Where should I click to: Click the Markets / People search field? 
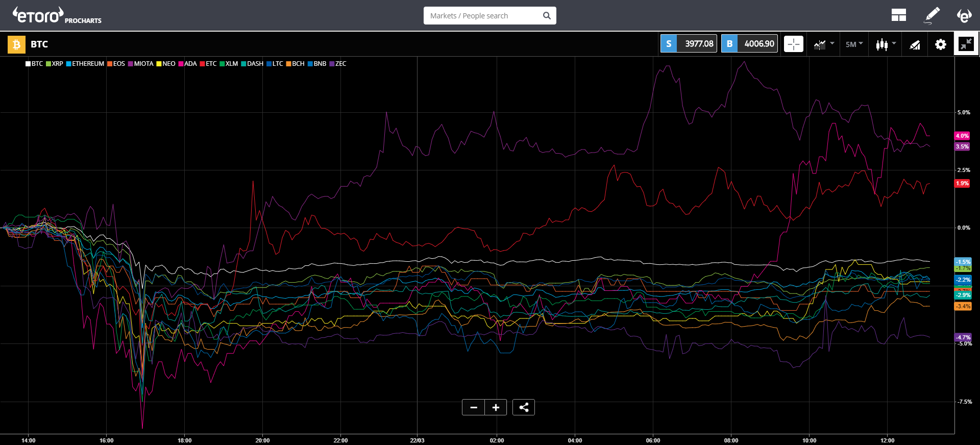point(482,16)
